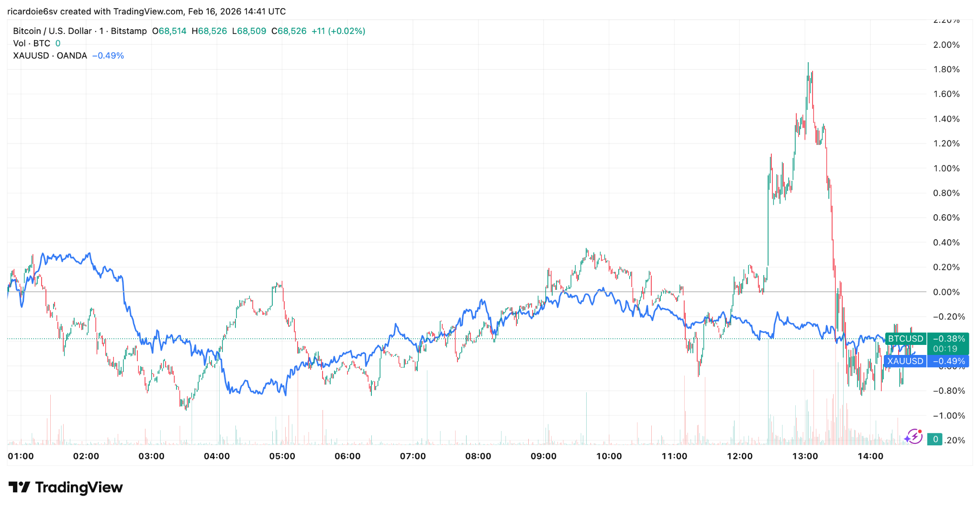The height and width of the screenshot is (509, 980).
Task: Click the 13:00 time axis label
Action: [x=805, y=456]
